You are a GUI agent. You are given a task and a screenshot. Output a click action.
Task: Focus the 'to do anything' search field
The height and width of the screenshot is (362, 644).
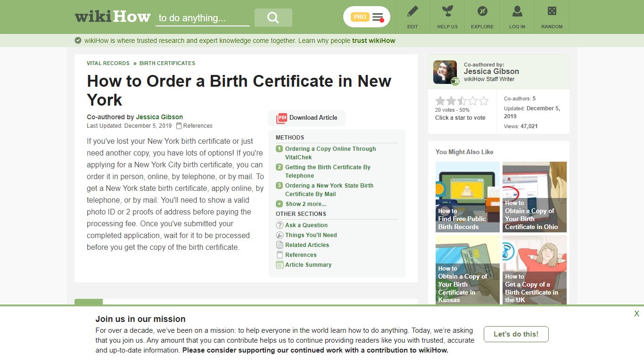[x=203, y=18]
